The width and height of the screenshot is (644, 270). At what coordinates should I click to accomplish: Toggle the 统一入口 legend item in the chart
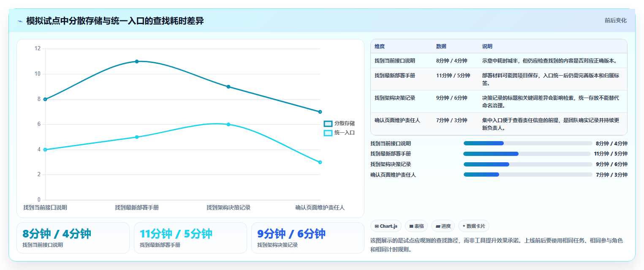click(339, 133)
